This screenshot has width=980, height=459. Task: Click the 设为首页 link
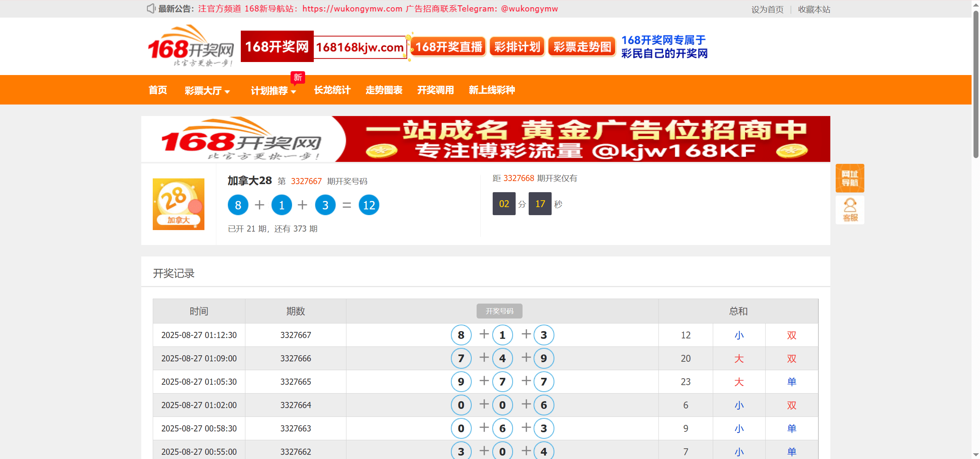[767, 9]
